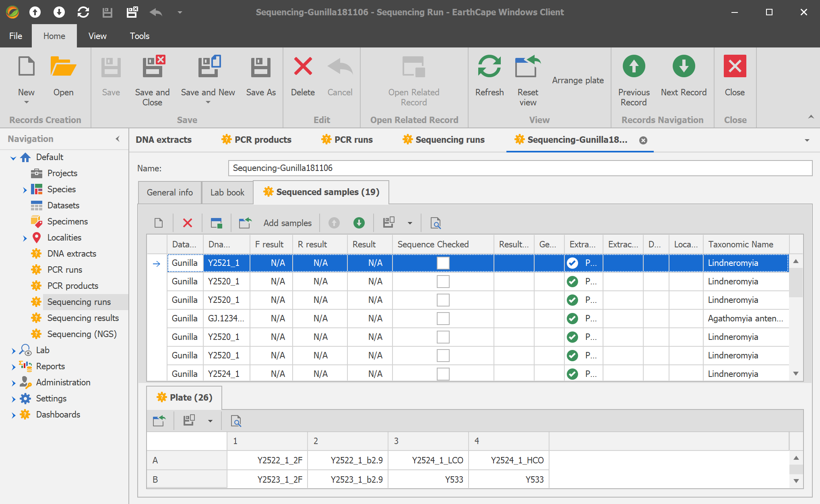This screenshot has width=820, height=504.
Task: Open export dropdown arrow in Plate toolbar
Action: pos(210,421)
